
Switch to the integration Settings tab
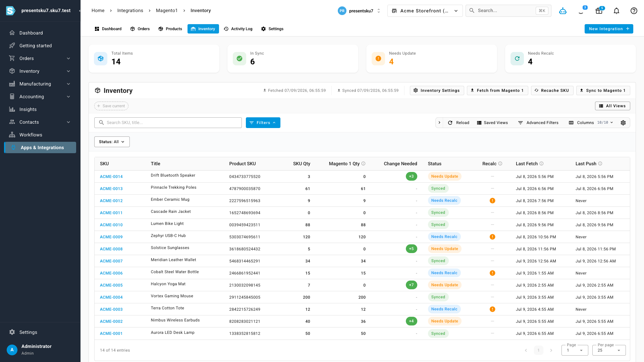point(272,29)
